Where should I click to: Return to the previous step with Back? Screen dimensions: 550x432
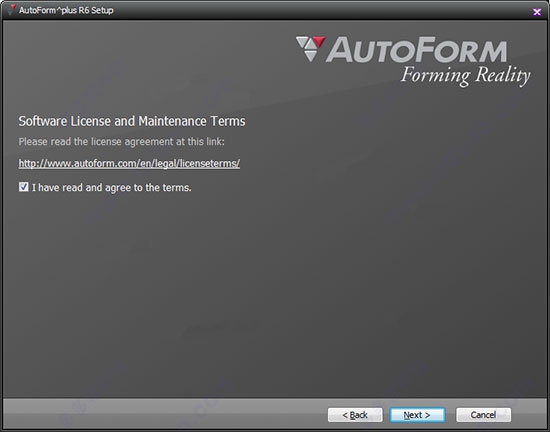pyautogui.click(x=355, y=415)
